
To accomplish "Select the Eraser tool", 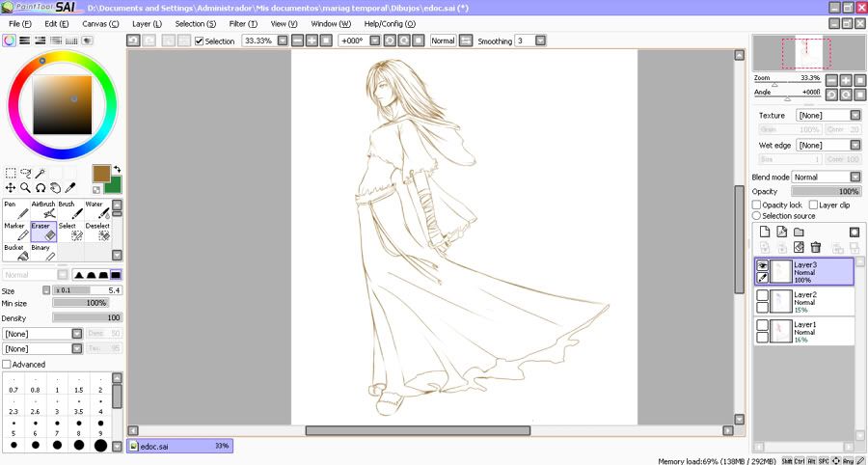I will coord(43,232).
